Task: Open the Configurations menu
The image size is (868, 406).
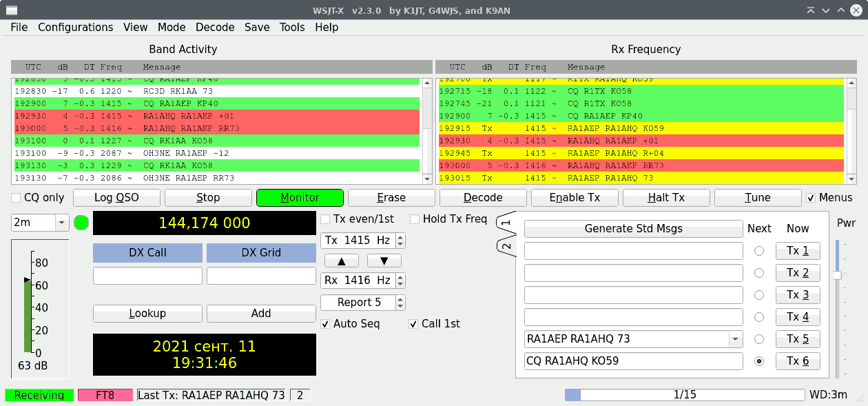Action: 76,28
